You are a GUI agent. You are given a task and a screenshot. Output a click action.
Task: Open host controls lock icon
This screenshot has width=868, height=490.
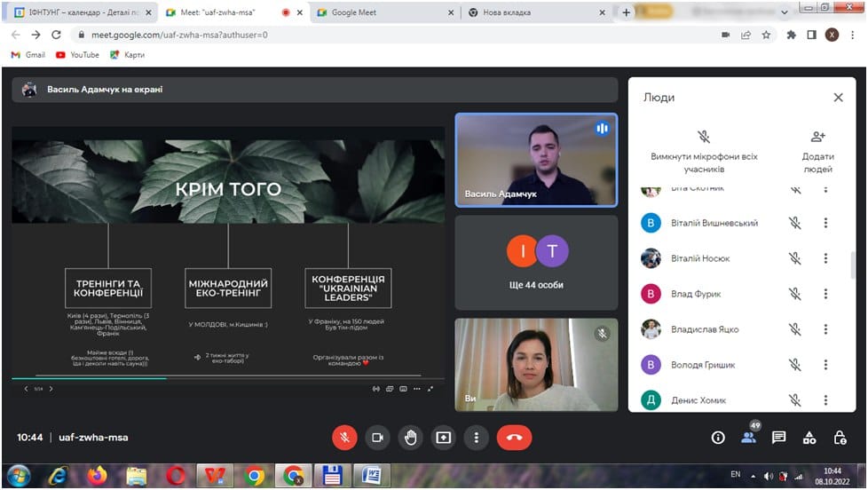(840, 438)
